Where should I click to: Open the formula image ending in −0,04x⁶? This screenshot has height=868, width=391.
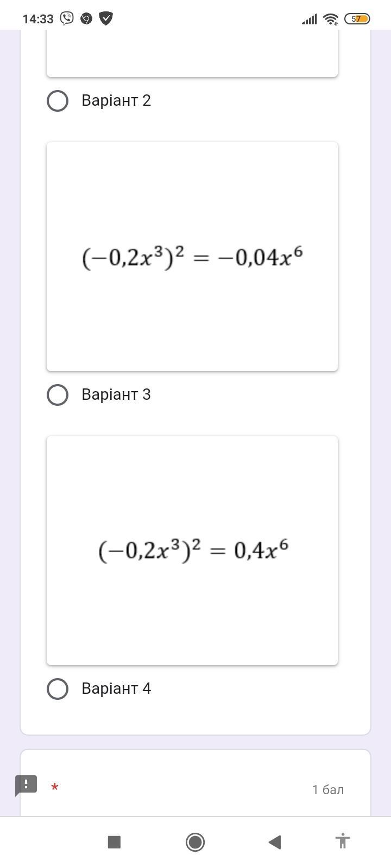point(192,257)
